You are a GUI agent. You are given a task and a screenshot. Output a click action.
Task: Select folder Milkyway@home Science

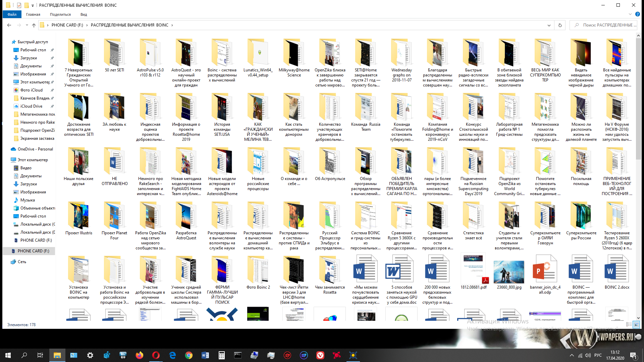[294, 58]
